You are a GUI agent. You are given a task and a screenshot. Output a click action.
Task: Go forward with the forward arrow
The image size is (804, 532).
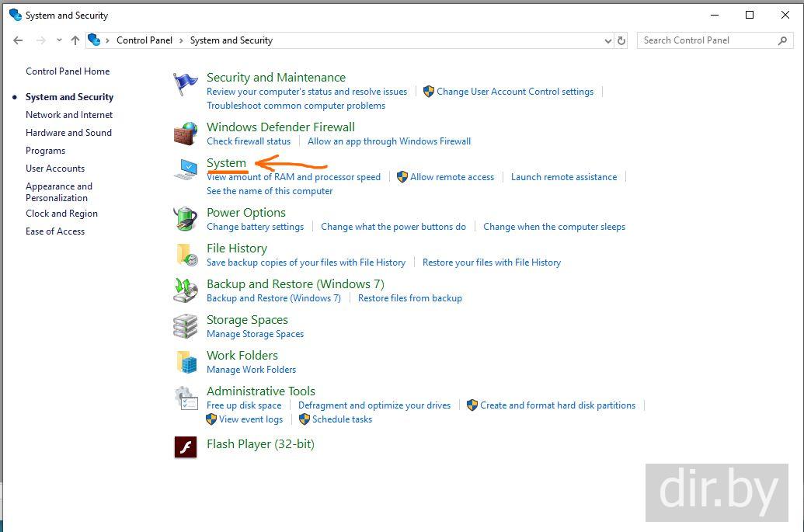tap(41, 40)
